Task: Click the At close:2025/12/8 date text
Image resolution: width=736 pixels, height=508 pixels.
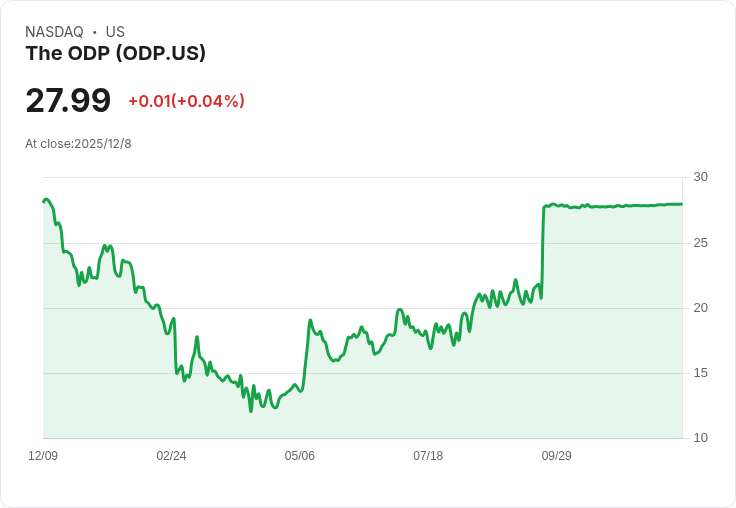Action: click(78, 144)
